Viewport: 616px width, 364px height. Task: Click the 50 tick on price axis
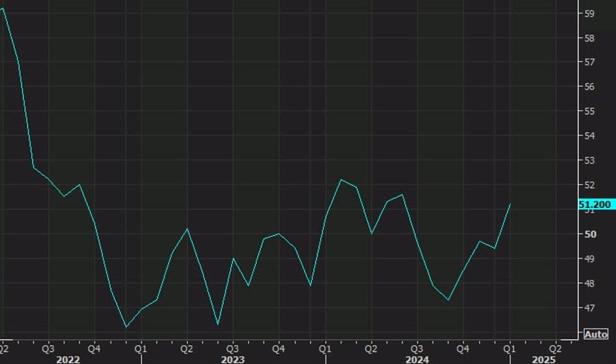click(589, 234)
